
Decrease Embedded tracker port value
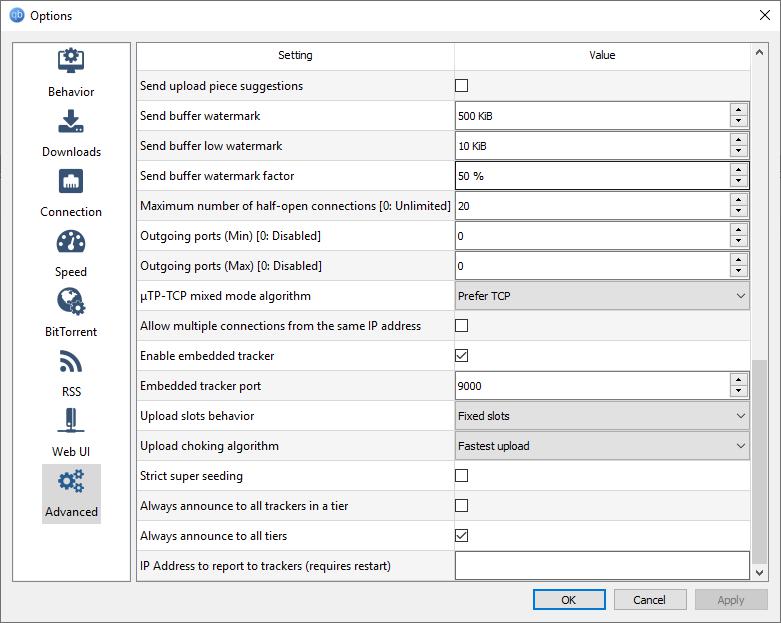tap(739, 391)
